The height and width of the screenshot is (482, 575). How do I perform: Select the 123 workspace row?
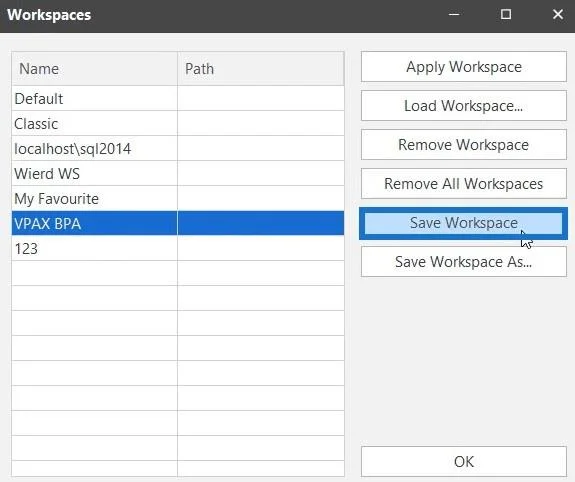click(x=178, y=248)
